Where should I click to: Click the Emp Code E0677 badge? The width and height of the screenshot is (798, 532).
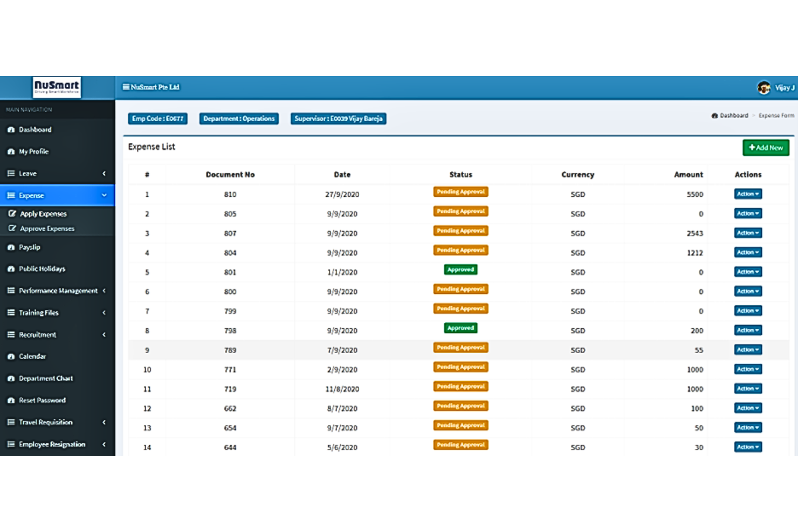tap(157, 119)
